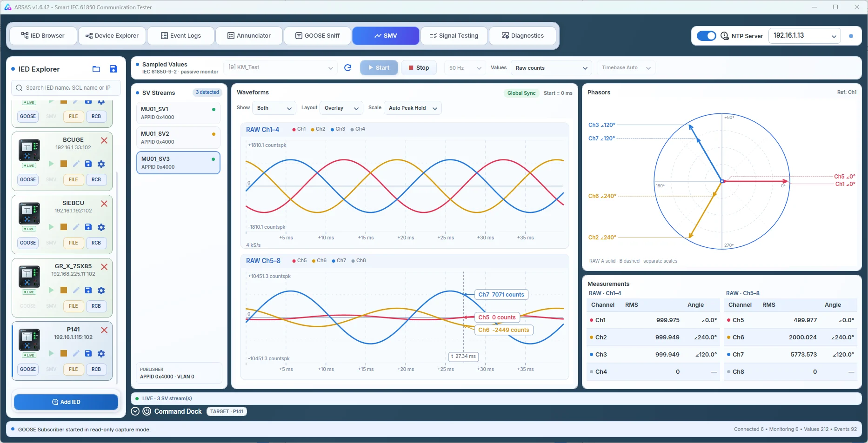The image size is (868, 443).
Task: Click the play icon for P141
Action: point(51,353)
